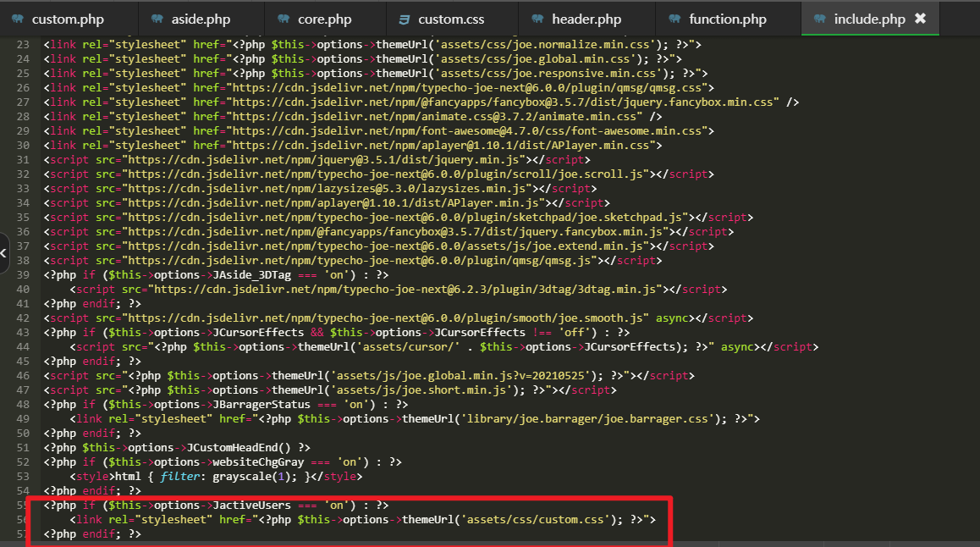Viewport: 980px width, 547px height.
Task: Click the CSS file icon on custom.css tab
Action: point(405,19)
